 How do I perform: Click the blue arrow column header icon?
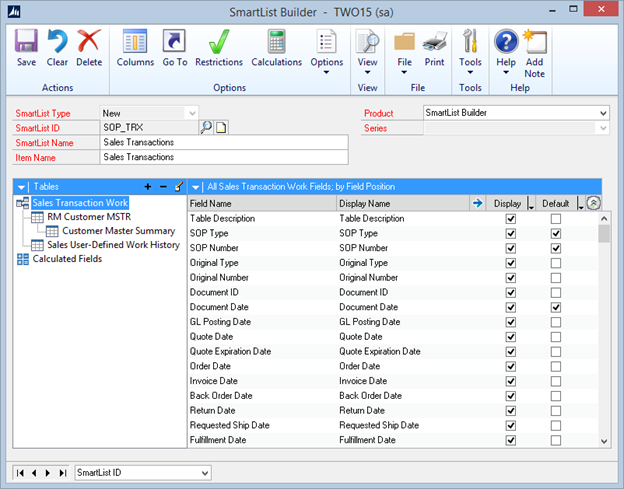(478, 203)
